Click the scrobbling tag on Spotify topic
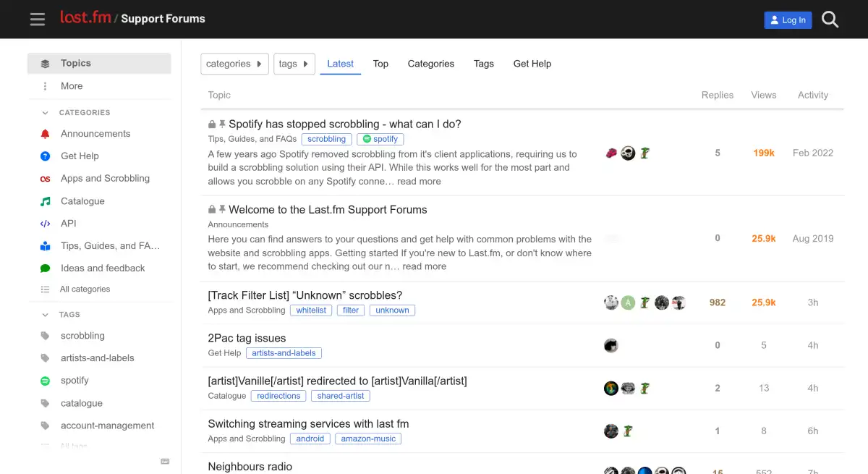Viewport: 868px width, 474px height. tap(326, 139)
